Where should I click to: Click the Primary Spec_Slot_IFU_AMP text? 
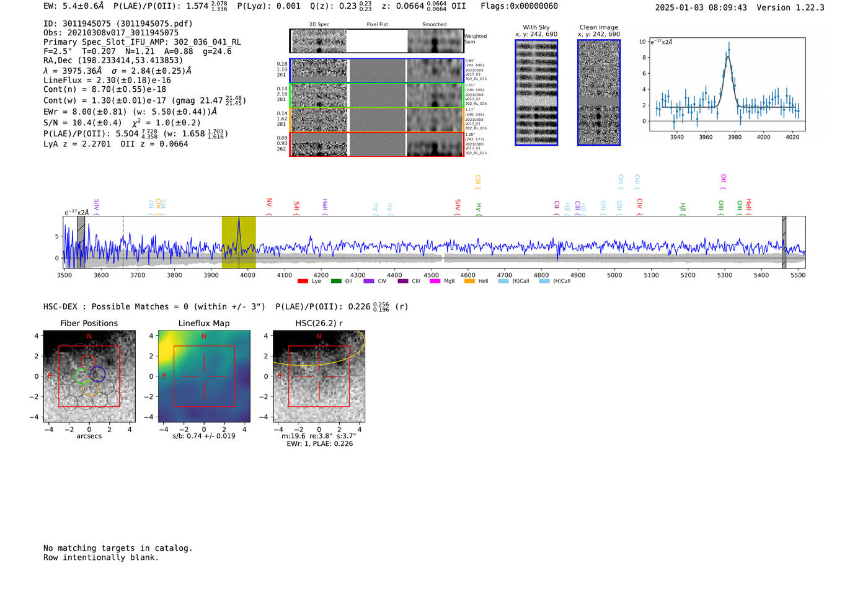coord(142,42)
